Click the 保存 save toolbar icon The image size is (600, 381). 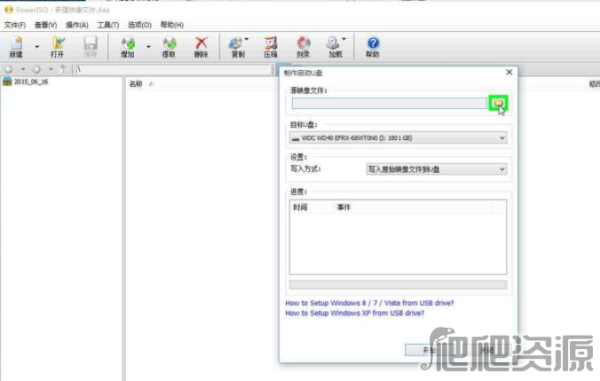coord(90,47)
